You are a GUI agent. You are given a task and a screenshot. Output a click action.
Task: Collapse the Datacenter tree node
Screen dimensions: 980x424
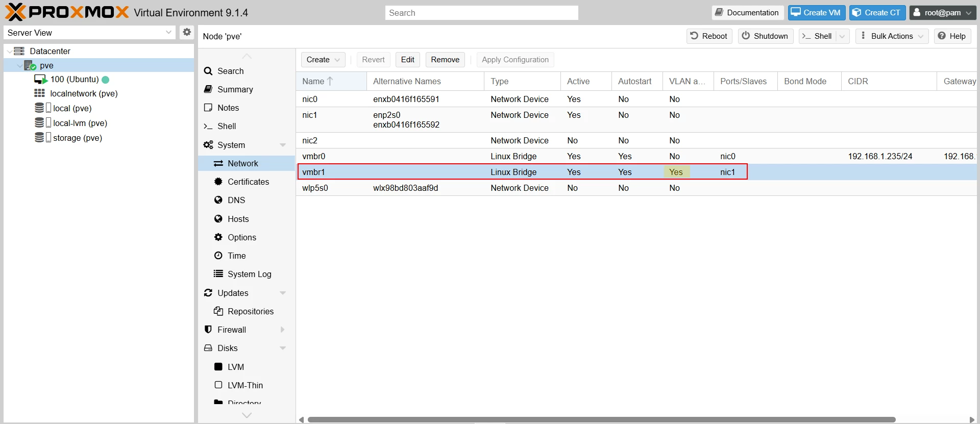9,51
